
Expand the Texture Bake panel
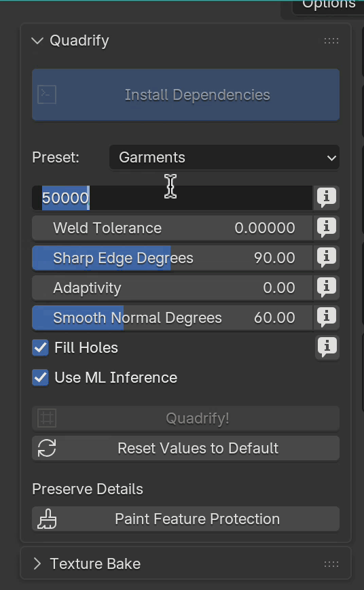(x=37, y=563)
